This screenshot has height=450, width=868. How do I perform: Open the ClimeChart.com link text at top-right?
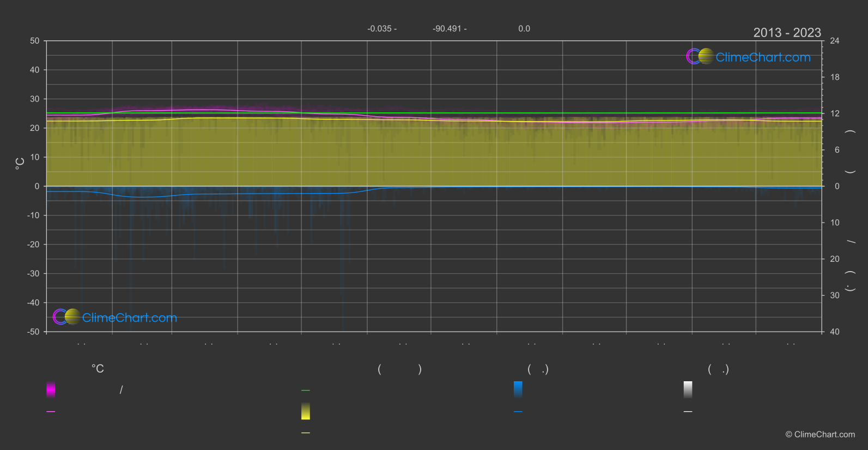(763, 57)
